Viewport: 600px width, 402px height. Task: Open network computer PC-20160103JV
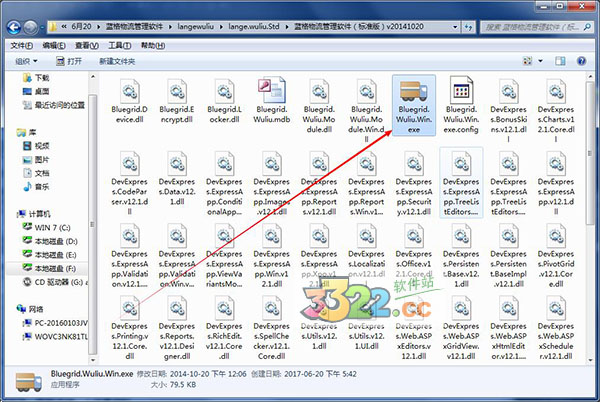(55, 323)
